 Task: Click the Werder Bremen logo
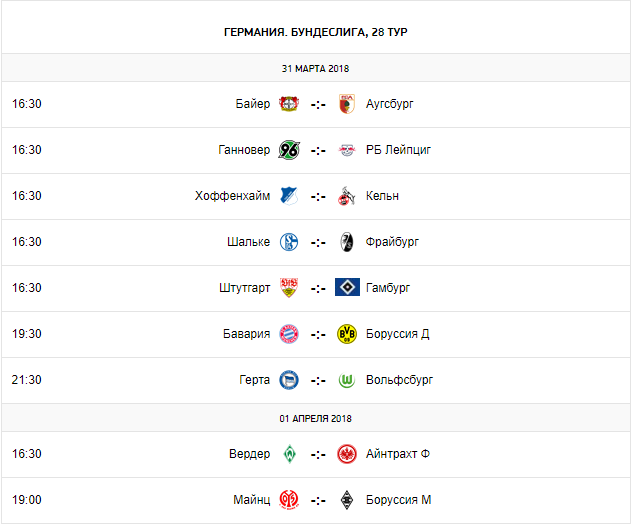click(x=289, y=454)
